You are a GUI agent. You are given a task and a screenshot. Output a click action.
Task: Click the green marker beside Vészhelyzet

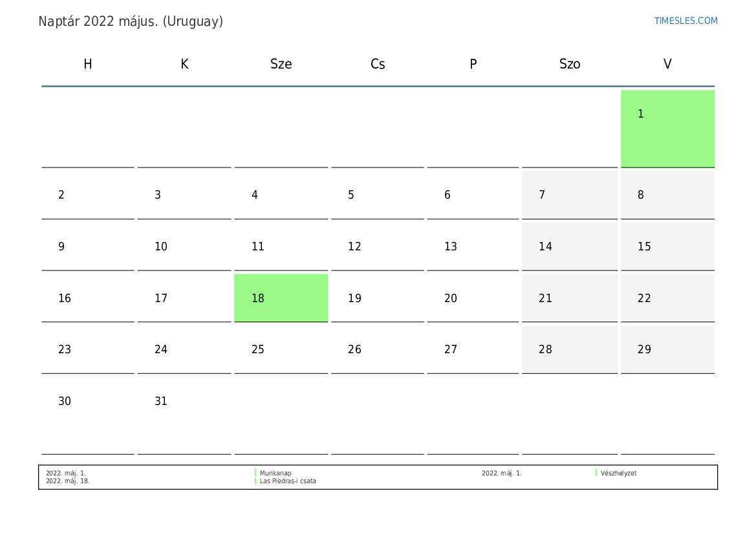tap(596, 473)
